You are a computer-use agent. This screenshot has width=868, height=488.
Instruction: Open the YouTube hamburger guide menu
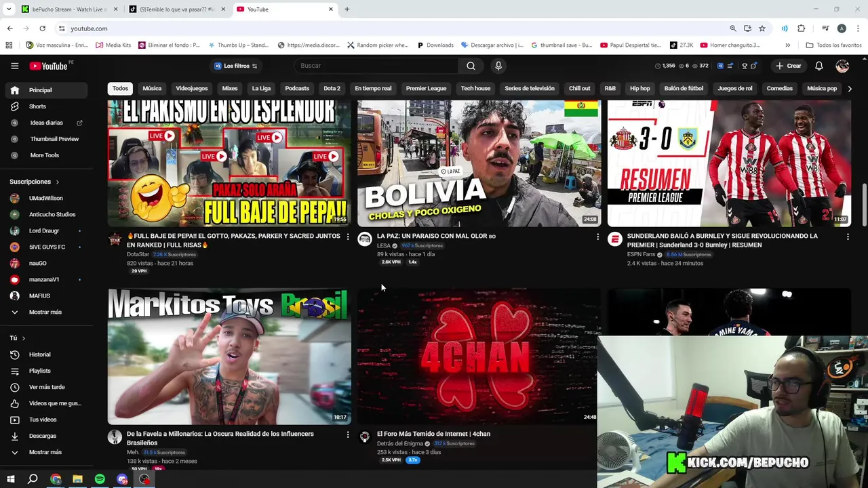(x=14, y=66)
